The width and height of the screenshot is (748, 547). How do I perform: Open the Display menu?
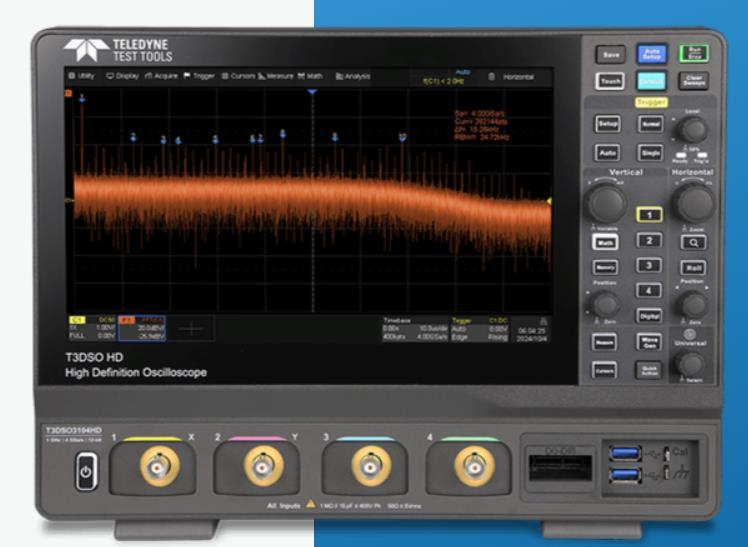[123, 76]
